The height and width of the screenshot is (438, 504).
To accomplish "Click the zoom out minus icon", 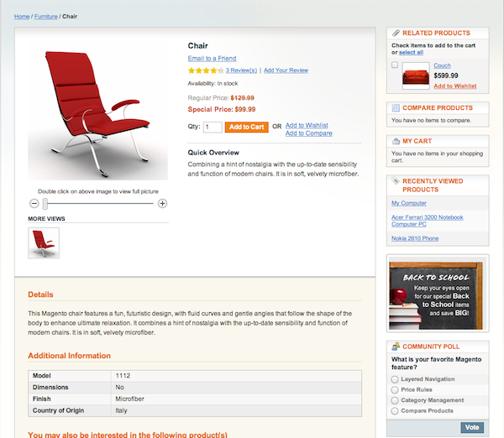I will pyautogui.click(x=34, y=204).
